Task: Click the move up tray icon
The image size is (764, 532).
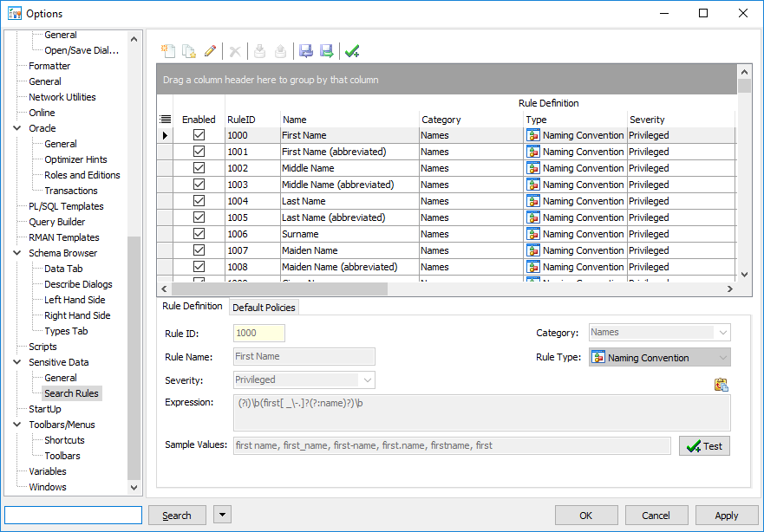Action: 281,50
